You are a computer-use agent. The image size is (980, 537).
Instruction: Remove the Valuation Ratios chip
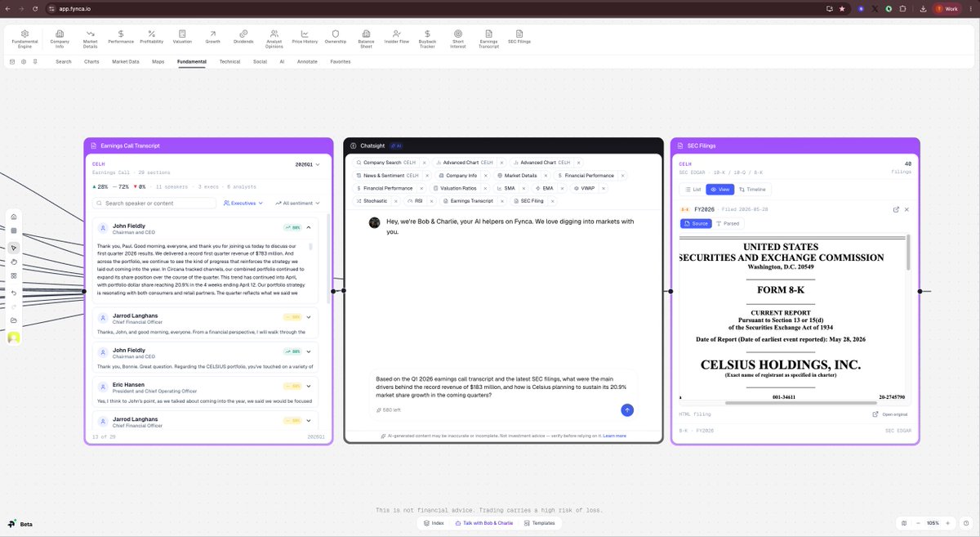click(x=485, y=188)
